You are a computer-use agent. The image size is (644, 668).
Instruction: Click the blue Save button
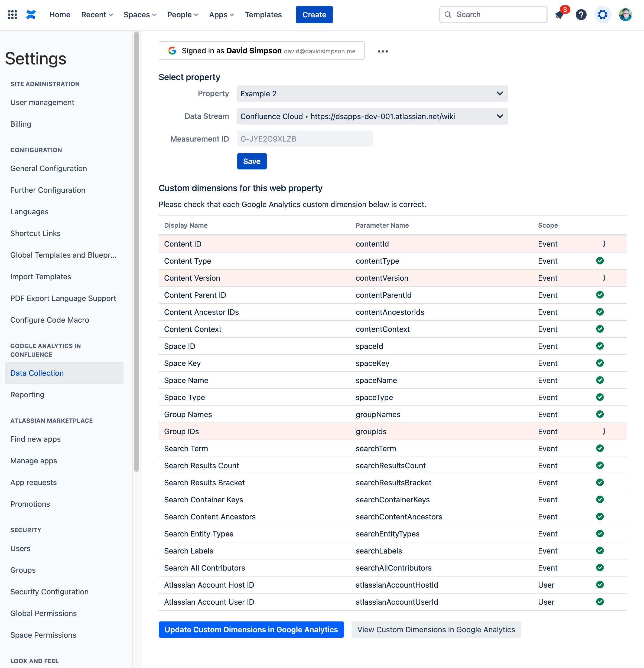point(252,162)
